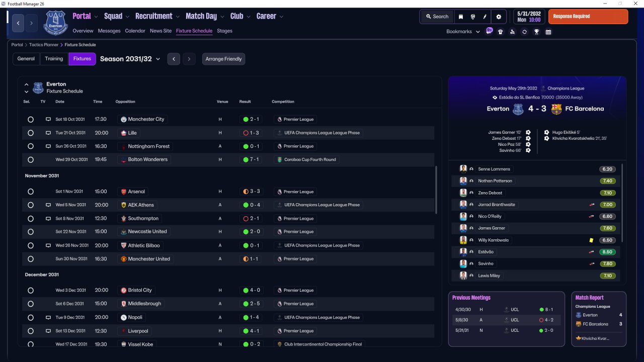Click the calendar grid bookmark icon
The width and height of the screenshot is (644, 362).
point(548,32)
